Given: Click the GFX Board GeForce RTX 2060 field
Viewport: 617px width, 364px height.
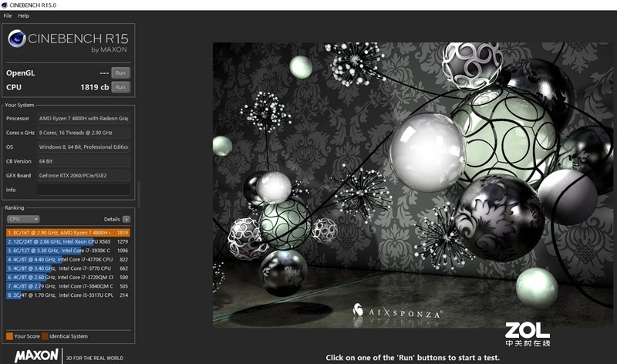Looking at the screenshot, I should point(83,176).
